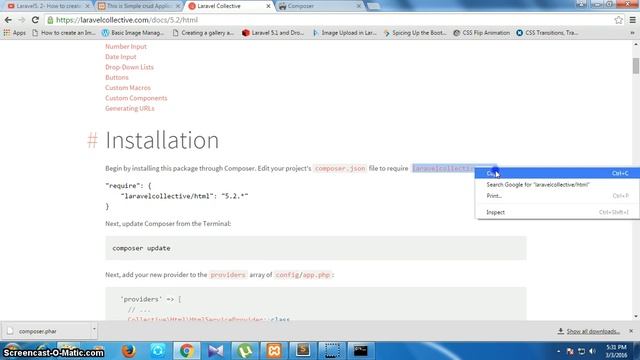
Task: Click the 'composer update' code block
Action: click(316, 248)
